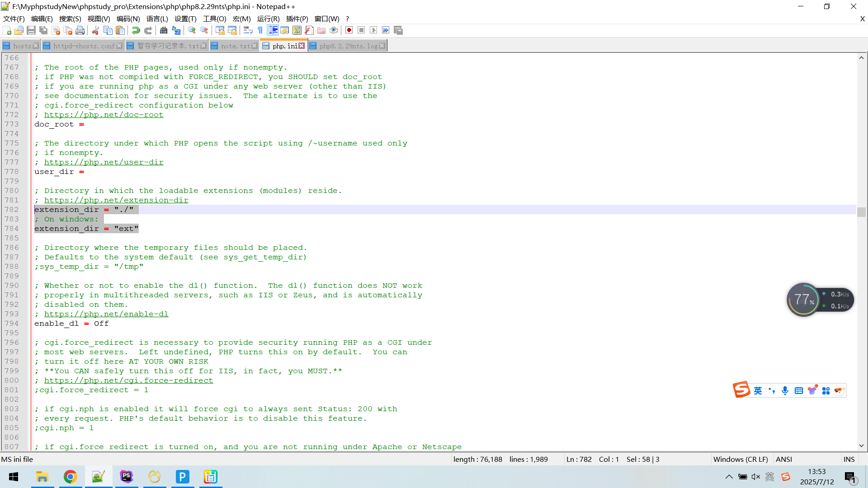This screenshot has height=488, width=868.
Task: Playback the recorded macro
Action: pos(374,30)
